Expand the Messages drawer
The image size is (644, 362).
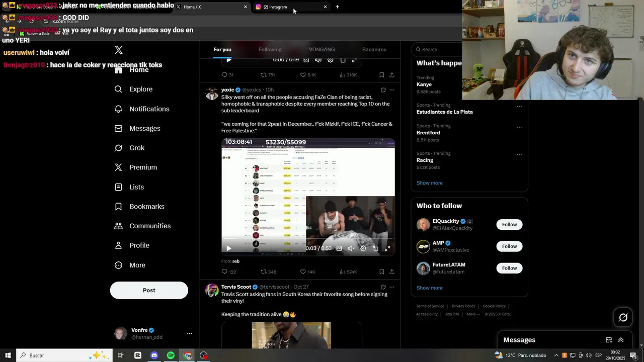pos(621,340)
